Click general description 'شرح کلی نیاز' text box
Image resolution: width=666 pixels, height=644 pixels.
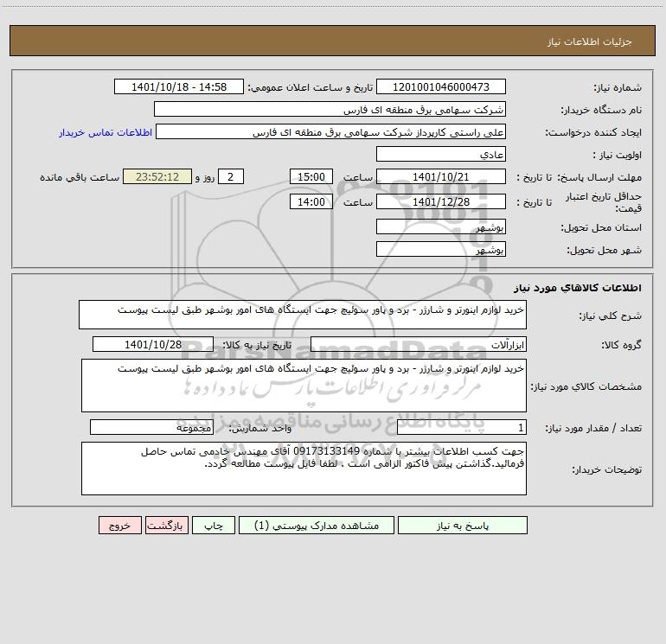(303, 315)
